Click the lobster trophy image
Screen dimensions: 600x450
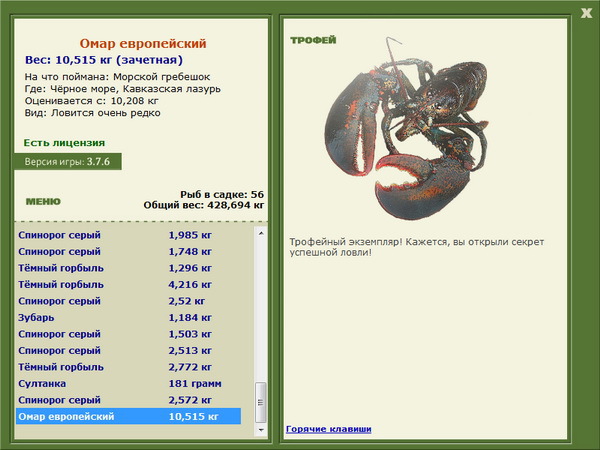tap(406, 128)
